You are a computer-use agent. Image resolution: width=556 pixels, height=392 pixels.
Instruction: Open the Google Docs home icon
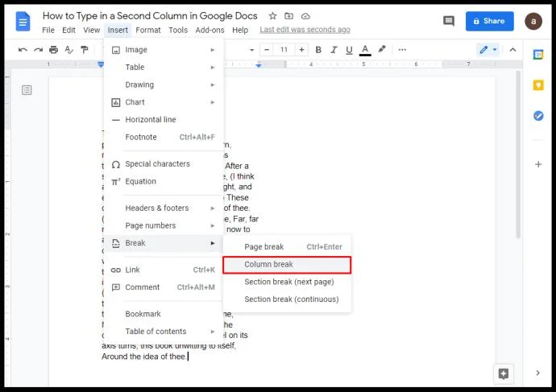coord(23,22)
